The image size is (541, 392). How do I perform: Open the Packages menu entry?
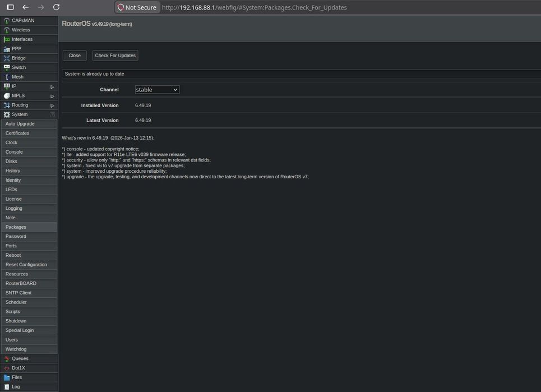click(x=29, y=227)
